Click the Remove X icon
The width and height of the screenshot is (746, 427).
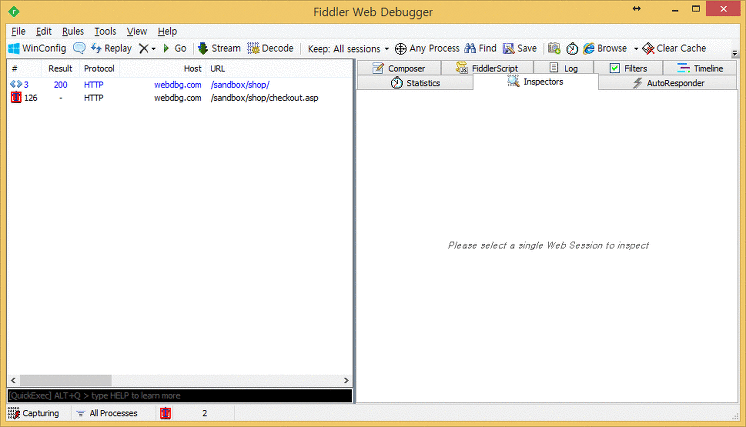pos(144,49)
